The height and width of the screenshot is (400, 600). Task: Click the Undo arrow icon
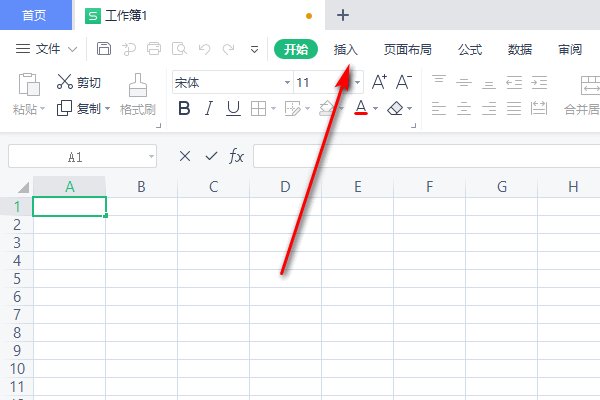204,49
